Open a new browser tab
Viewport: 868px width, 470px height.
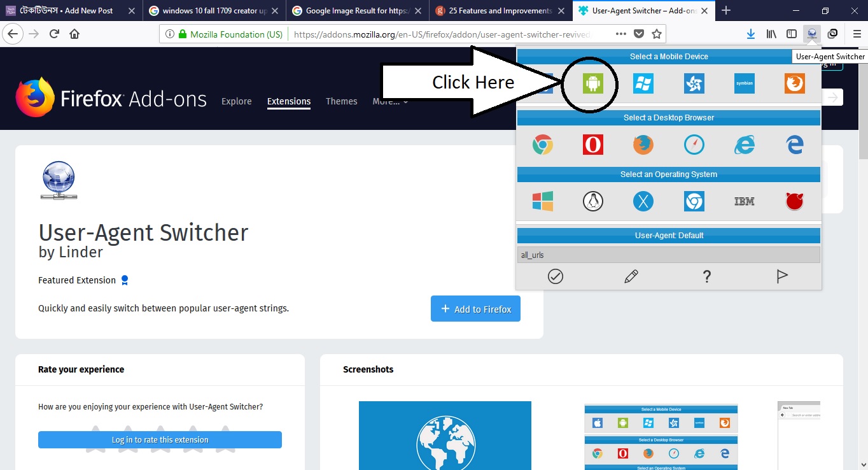point(726,10)
